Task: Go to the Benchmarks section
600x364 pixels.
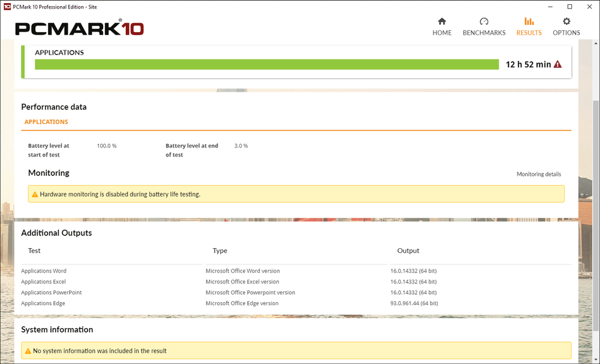Action: coord(483,27)
